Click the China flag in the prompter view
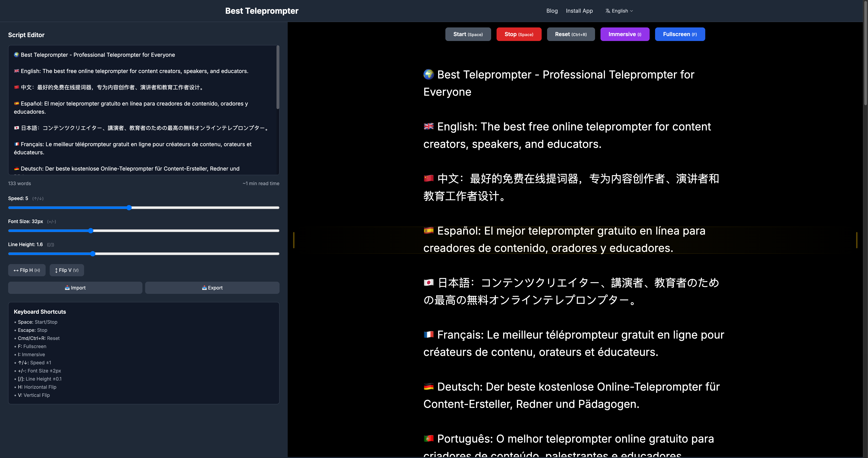The image size is (868, 458). pos(429,178)
